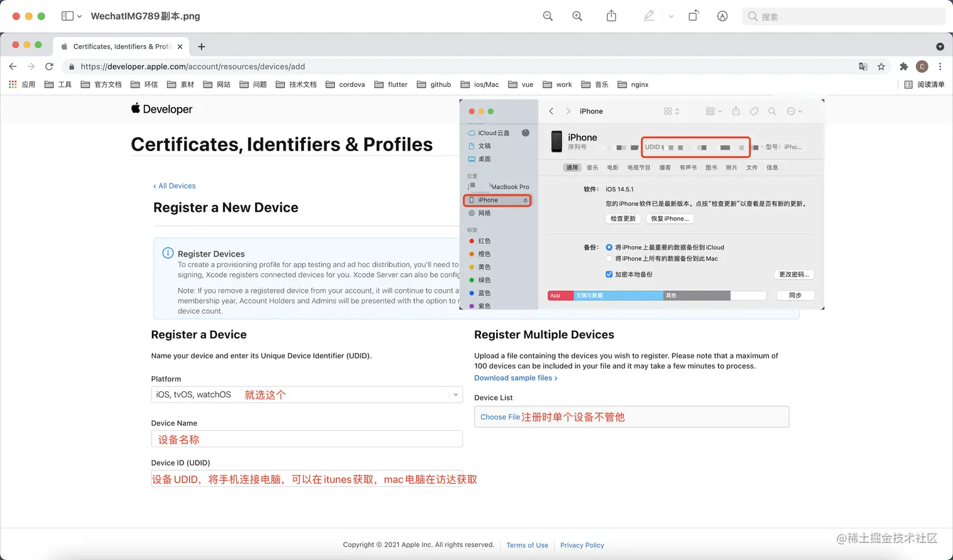Open the github bookmark folder

click(x=434, y=84)
